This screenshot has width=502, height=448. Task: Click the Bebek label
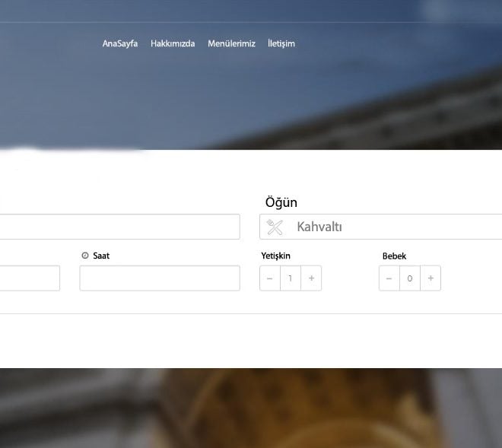(394, 256)
